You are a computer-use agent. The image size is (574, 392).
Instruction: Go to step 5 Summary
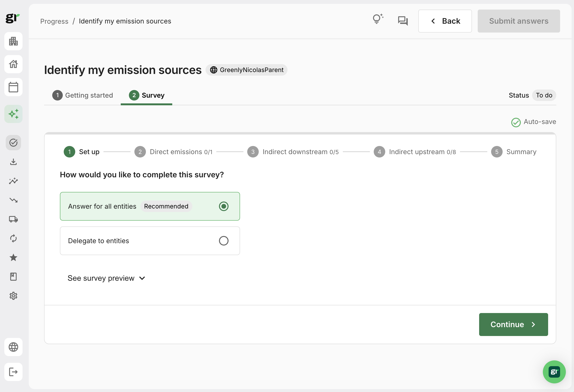coord(514,152)
